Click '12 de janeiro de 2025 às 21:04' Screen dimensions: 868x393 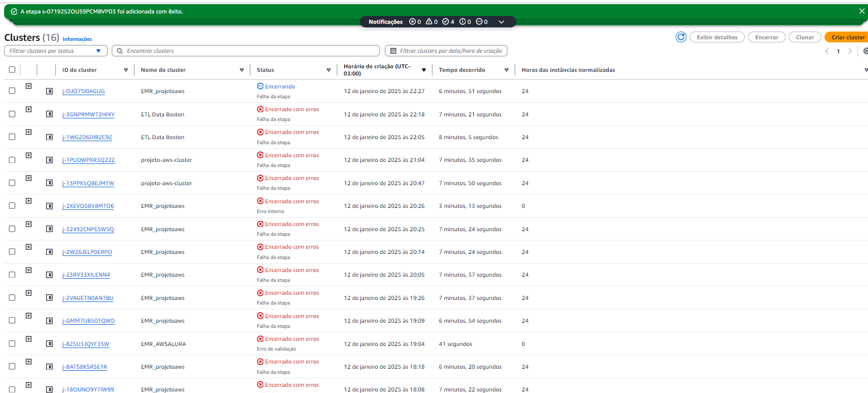point(384,160)
